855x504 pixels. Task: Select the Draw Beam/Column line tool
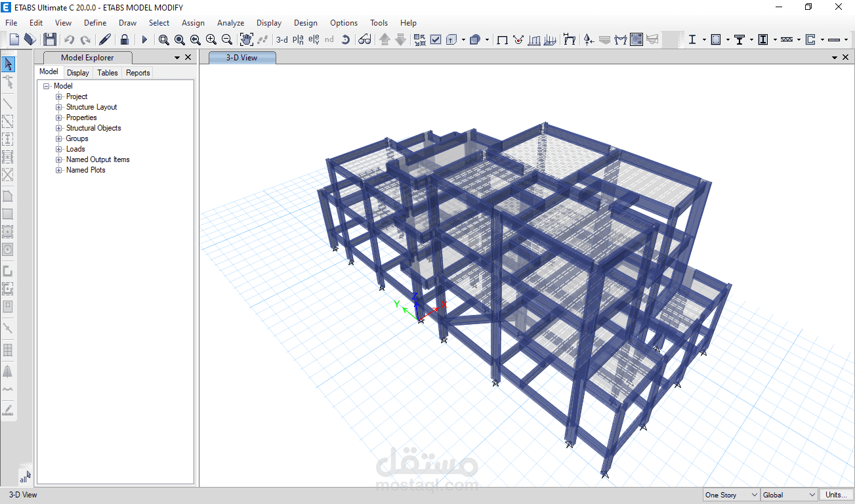coord(8,104)
